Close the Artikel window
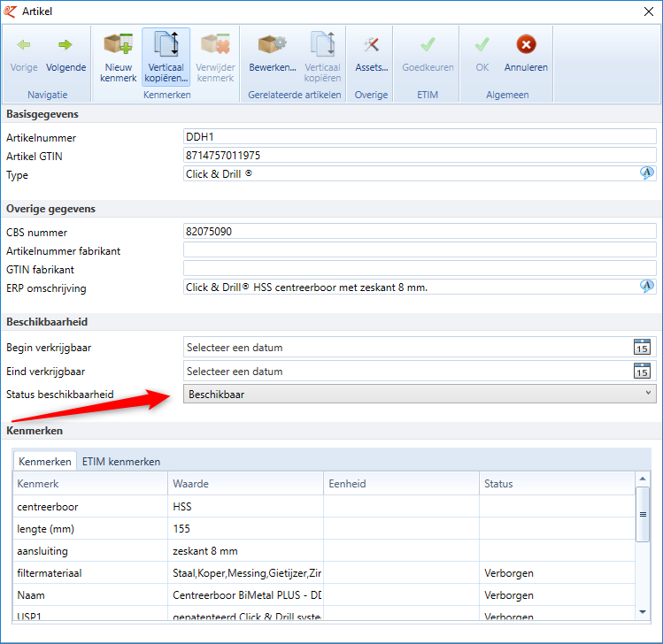663x644 pixels. (x=649, y=11)
